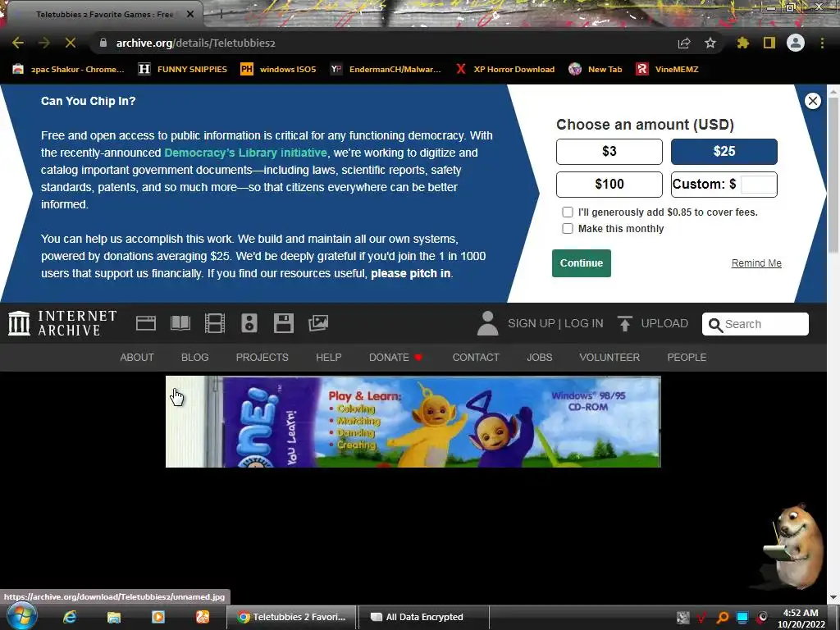Click the Remind Me link
Viewport: 840px width, 630px height.
pos(756,263)
